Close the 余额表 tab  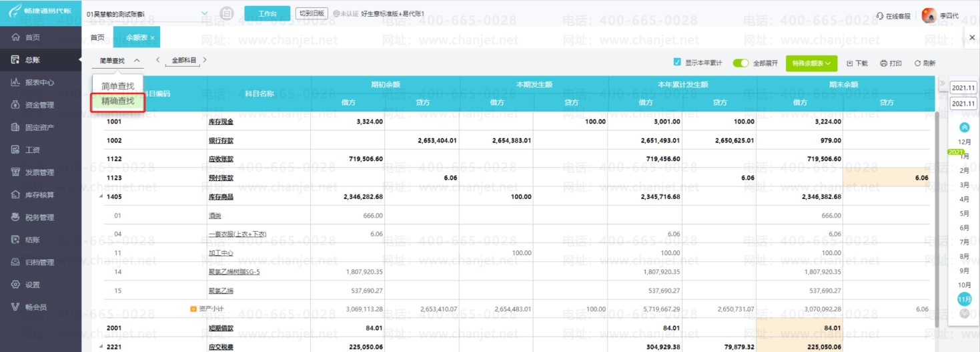coord(152,38)
